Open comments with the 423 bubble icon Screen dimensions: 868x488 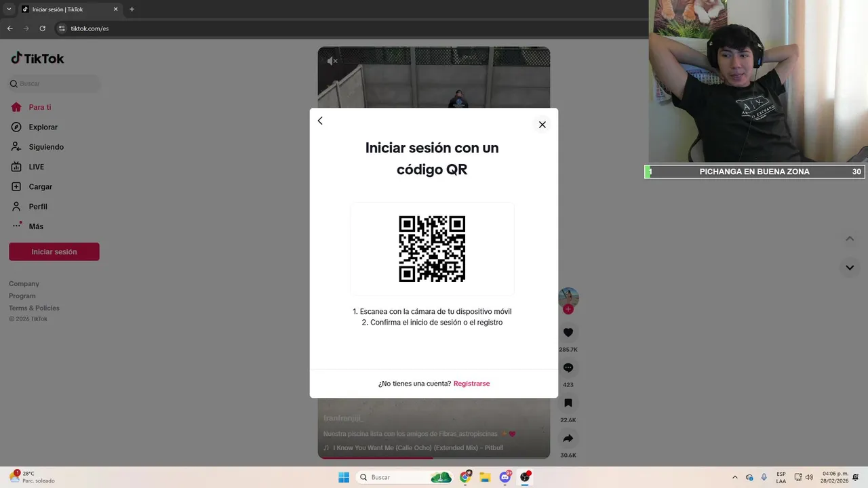coord(568,368)
